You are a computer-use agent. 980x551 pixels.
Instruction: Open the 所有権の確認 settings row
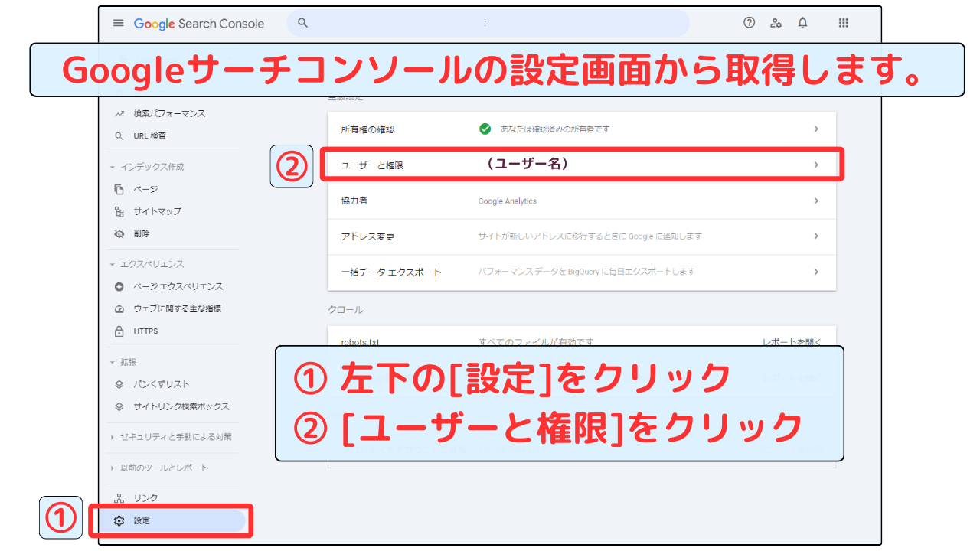(582, 129)
